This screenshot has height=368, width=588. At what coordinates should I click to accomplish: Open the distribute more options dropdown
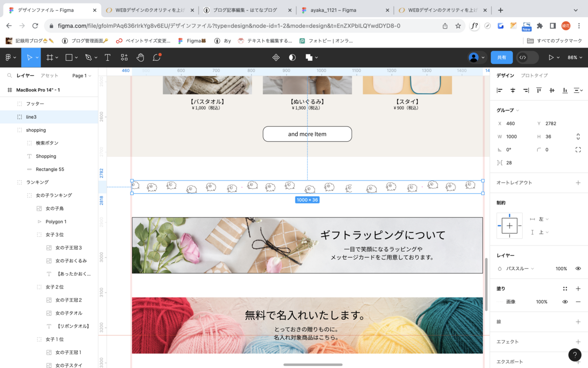pos(578,90)
